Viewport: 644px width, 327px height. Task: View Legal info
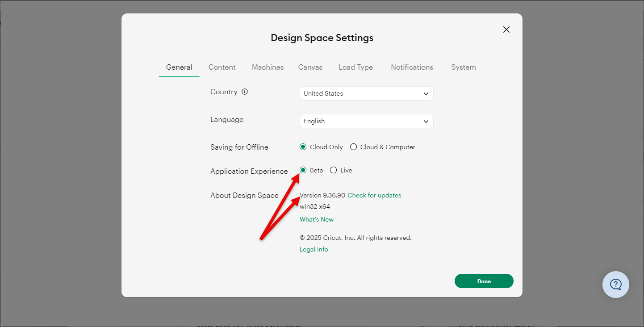[314, 249]
